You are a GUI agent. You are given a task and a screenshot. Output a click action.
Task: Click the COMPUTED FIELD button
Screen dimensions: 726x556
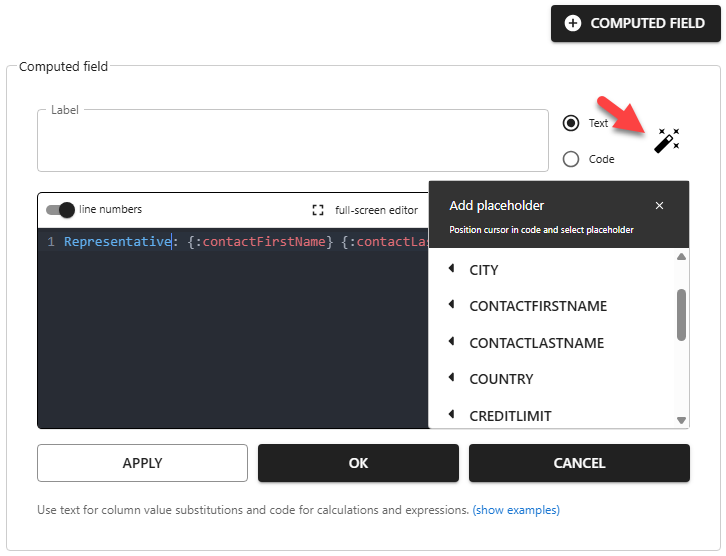(x=635, y=24)
